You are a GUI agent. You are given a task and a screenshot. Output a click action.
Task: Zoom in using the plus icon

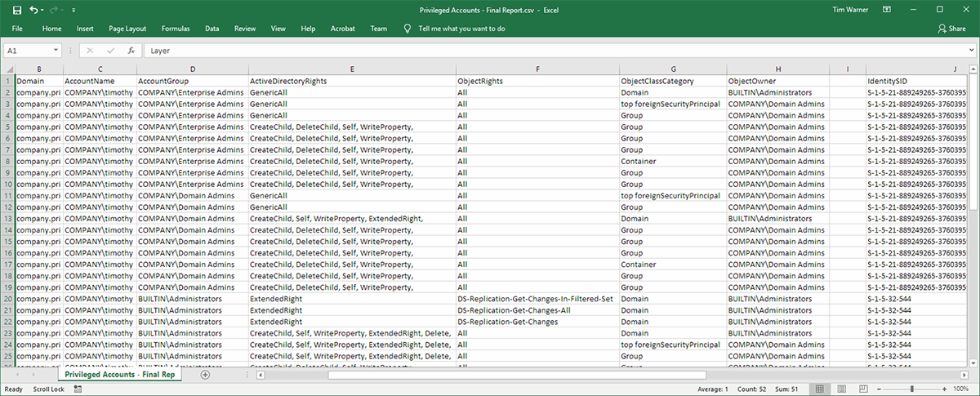943,389
